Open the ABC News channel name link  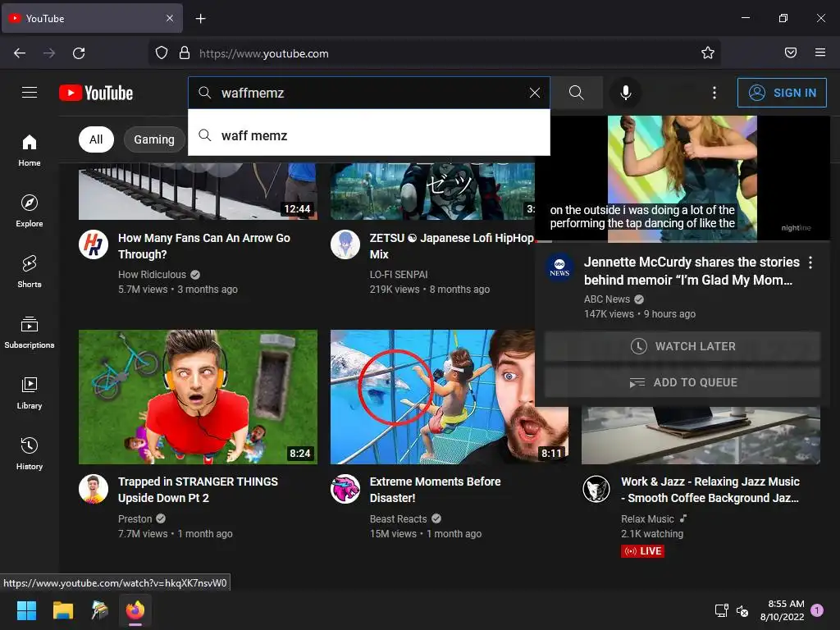(x=607, y=299)
